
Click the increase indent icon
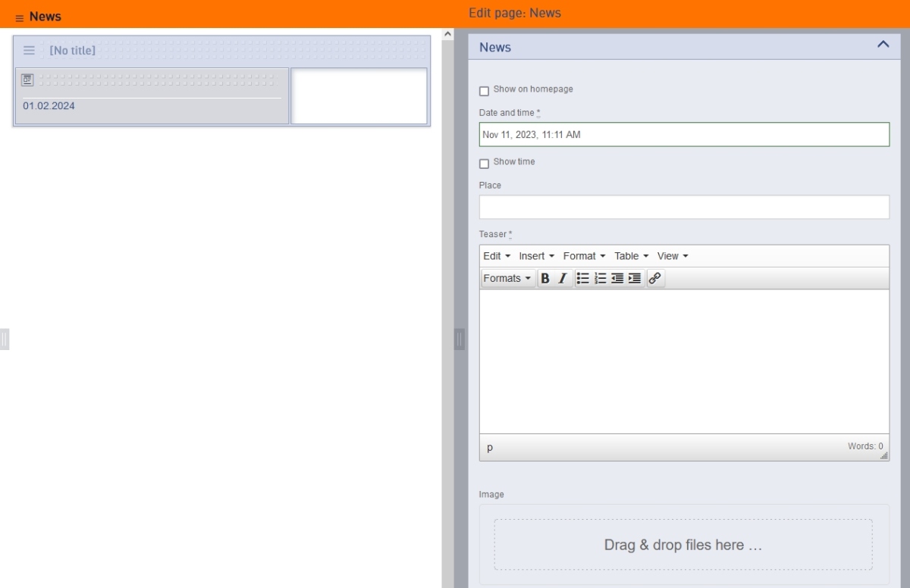tap(634, 278)
